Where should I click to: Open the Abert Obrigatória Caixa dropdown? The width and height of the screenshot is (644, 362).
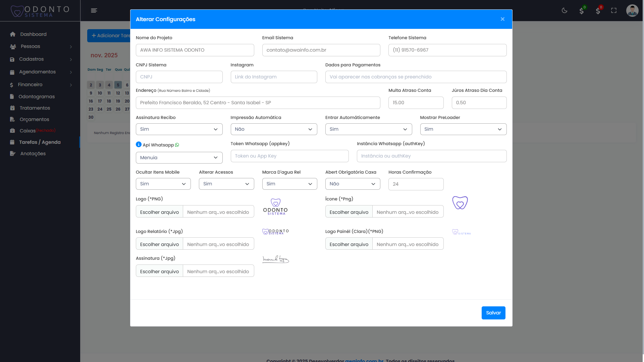[353, 184]
